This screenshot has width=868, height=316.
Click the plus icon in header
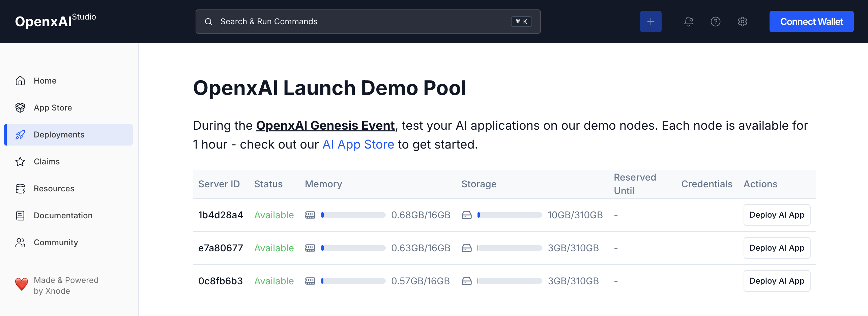tap(650, 22)
